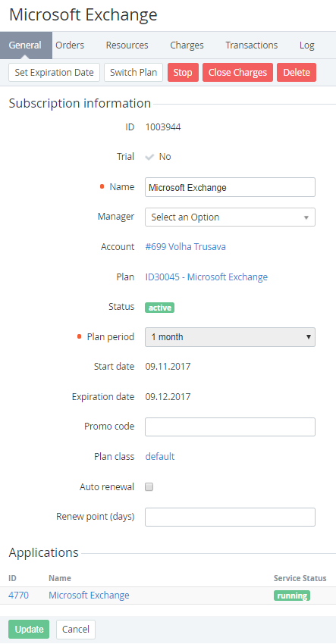Focus the subscription Name field
This screenshot has width=336, height=644.
(231, 187)
